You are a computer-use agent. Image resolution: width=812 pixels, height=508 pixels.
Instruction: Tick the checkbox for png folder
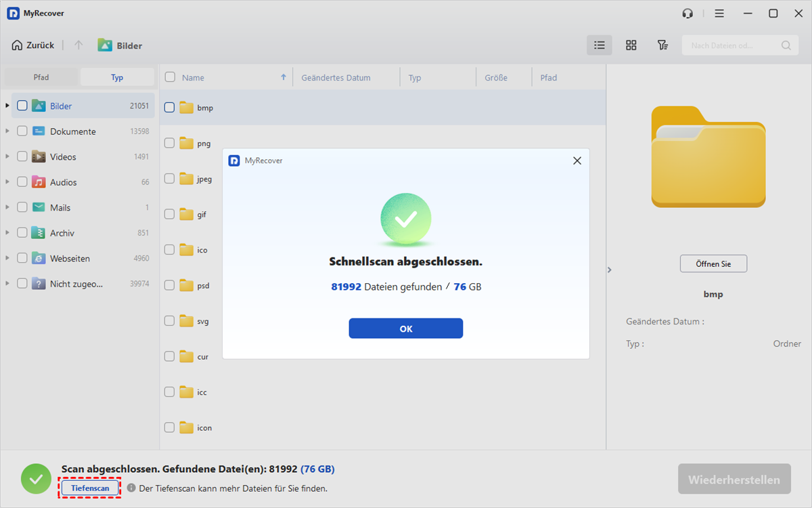point(169,143)
